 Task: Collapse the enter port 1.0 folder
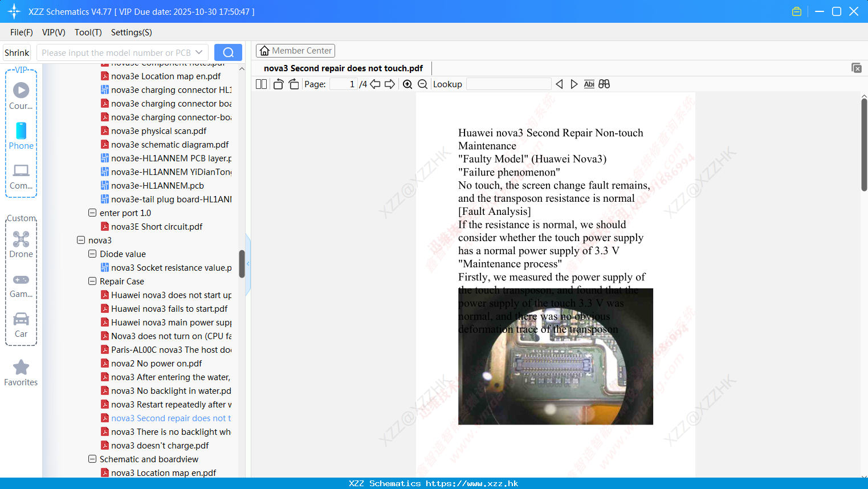tap(92, 213)
